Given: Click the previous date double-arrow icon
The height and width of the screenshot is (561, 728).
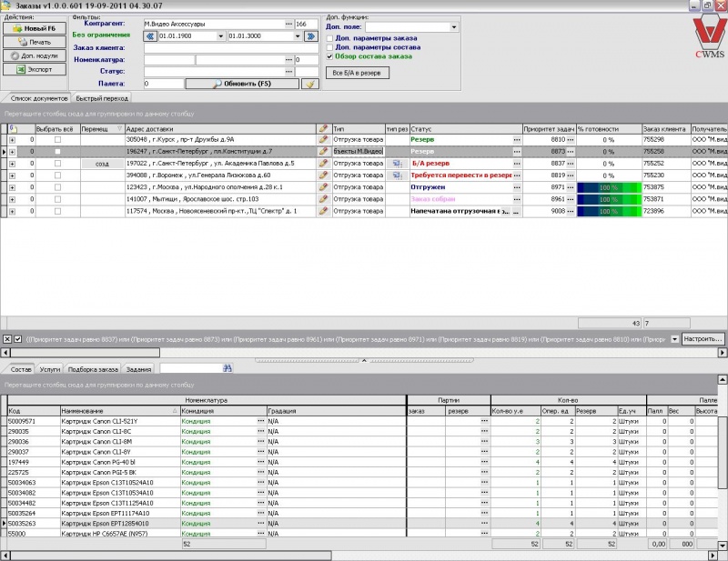Looking at the screenshot, I should tap(150, 35).
